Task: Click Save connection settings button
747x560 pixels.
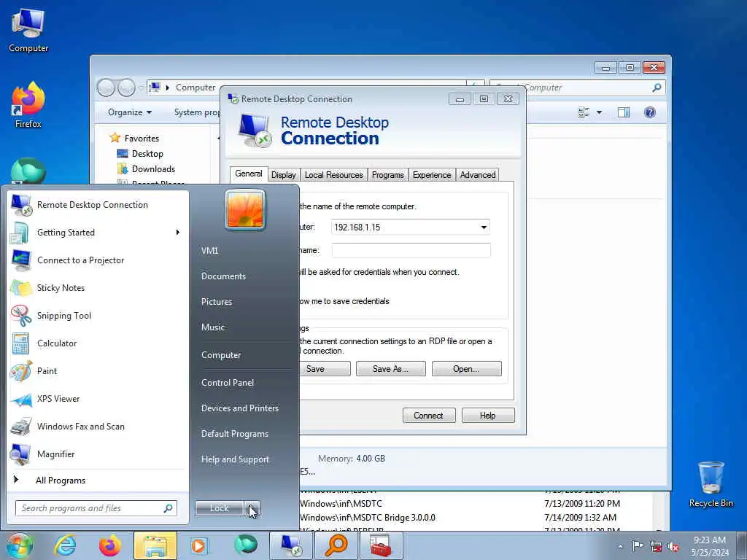Action: [x=324, y=368]
